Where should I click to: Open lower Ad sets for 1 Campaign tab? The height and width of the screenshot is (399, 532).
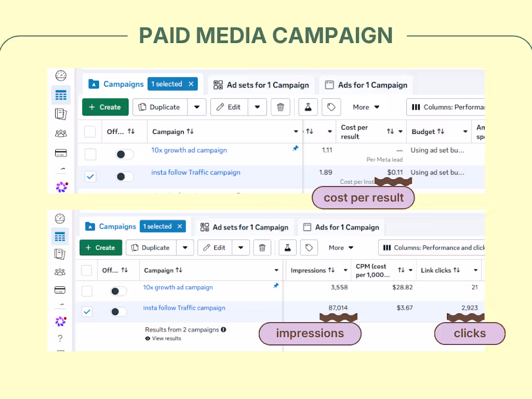[244, 227]
